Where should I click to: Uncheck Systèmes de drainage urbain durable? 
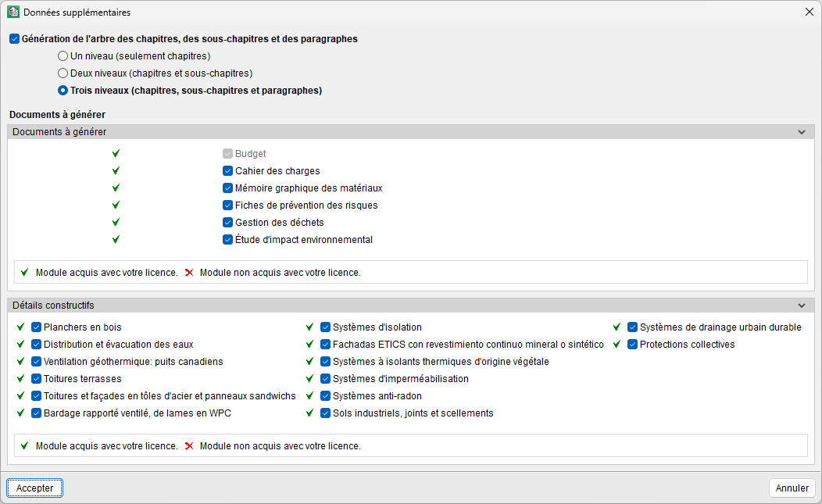[632, 327]
